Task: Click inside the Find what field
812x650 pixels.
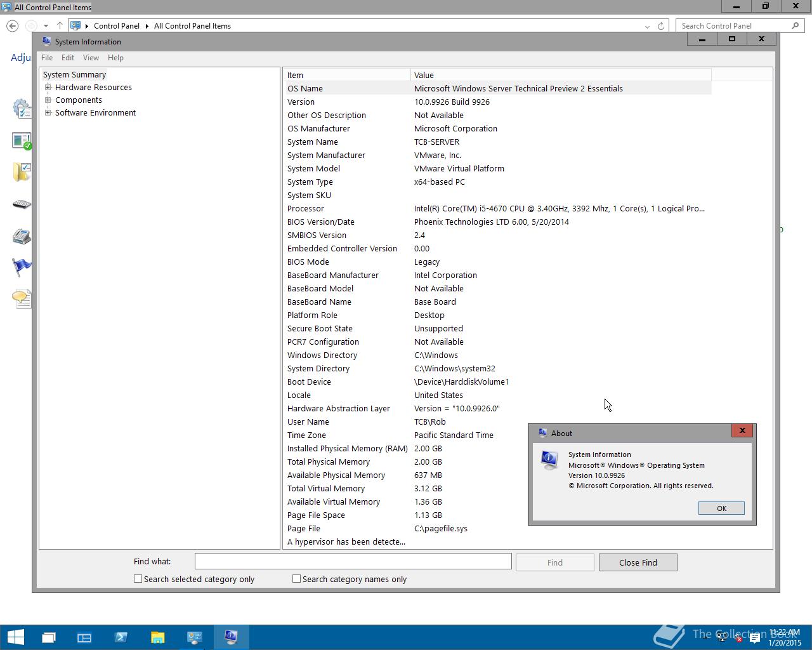Action: [x=353, y=561]
